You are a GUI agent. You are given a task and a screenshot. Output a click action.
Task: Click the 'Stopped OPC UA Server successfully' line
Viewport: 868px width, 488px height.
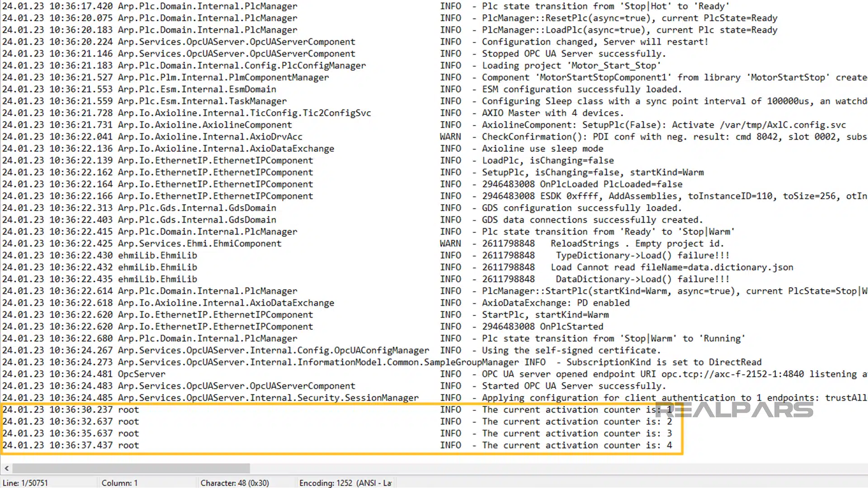(x=573, y=54)
